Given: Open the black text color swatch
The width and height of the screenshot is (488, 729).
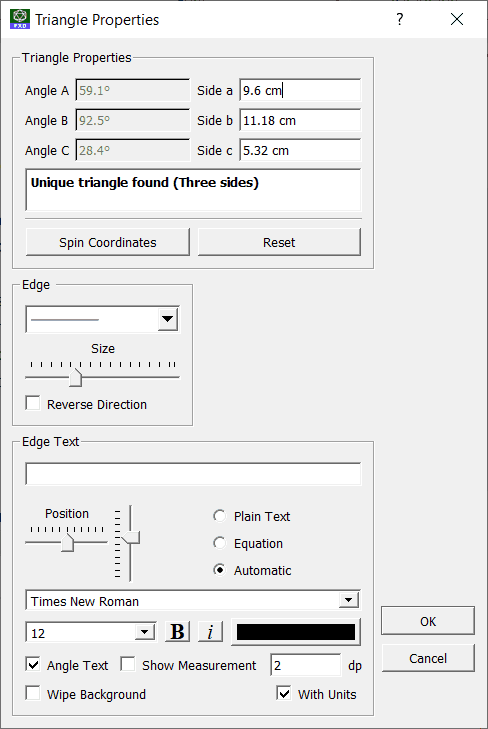Looking at the screenshot, I should point(296,632).
